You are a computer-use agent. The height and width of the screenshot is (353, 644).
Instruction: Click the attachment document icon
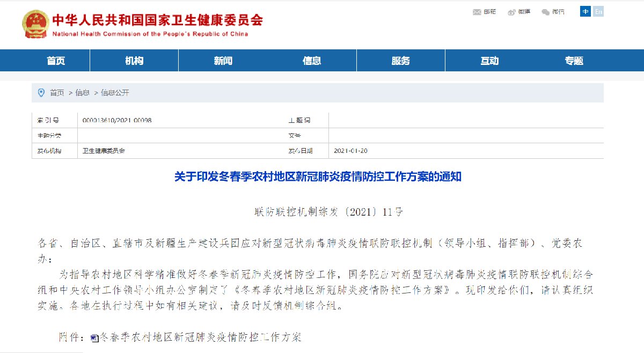[94, 338]
